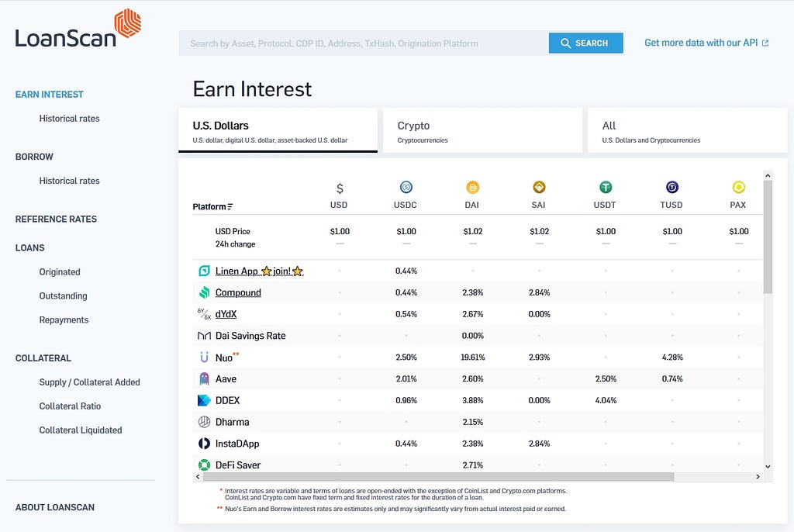
Task: Click the horizontal scrollbar's right arrow
Action: click(758, 477)
